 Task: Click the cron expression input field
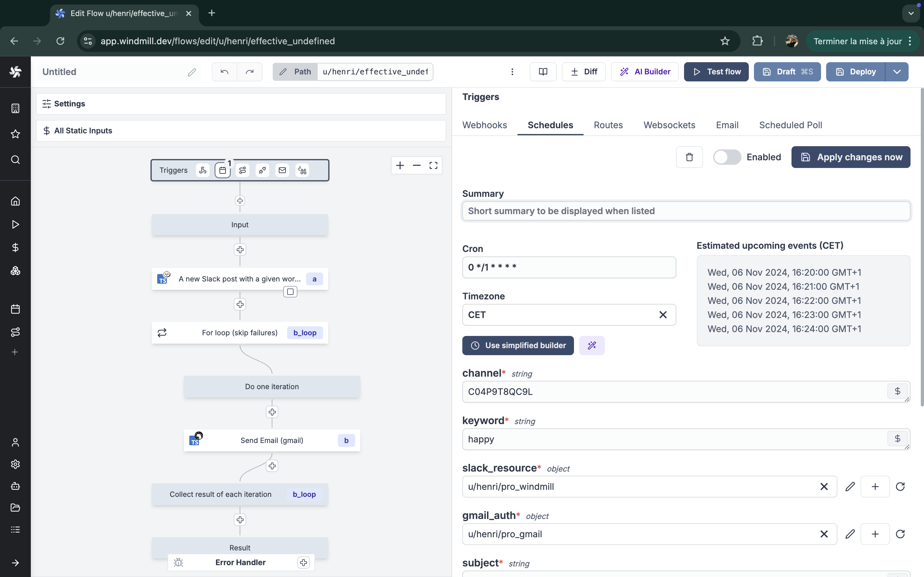[568, 267]
